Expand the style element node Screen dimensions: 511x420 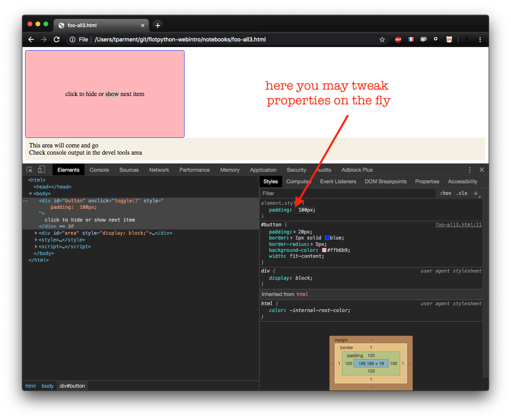point(36,240)
